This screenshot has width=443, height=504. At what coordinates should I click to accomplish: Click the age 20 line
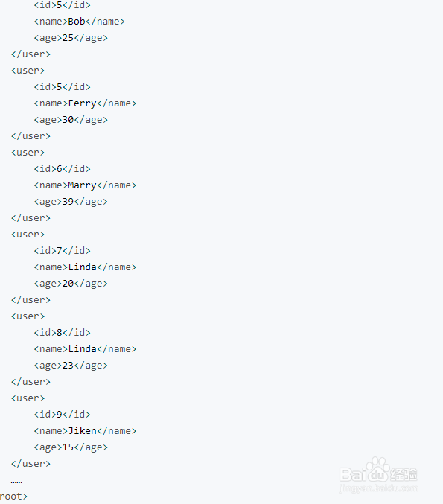point(71,284)
